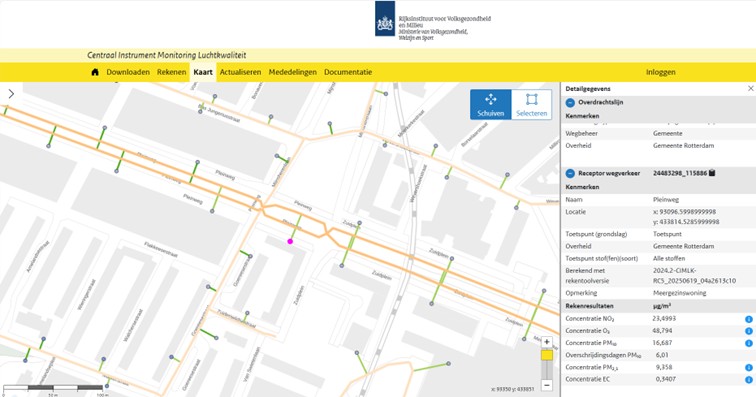Close the Detailgegevens panel
Image resolution: width=756 pixels, height=397 pixels.
click(750, 88)
